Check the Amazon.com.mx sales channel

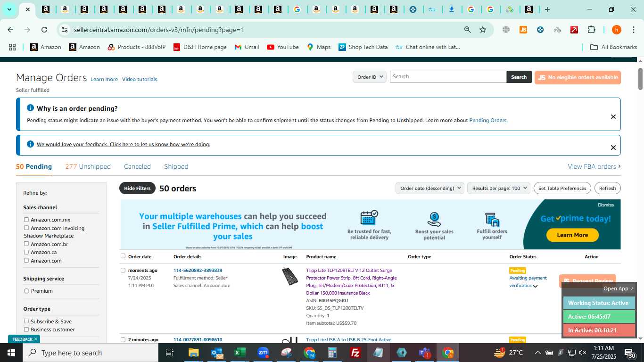pyautogui.click(x=26, y=220)
